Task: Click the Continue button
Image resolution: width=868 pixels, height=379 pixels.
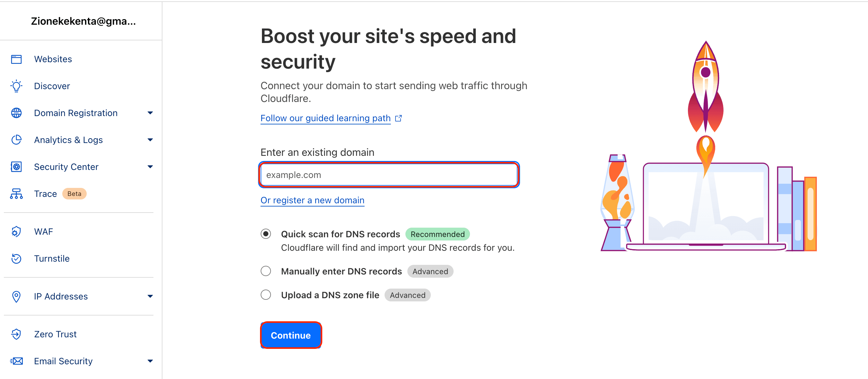Action: [x=291, y=335]
